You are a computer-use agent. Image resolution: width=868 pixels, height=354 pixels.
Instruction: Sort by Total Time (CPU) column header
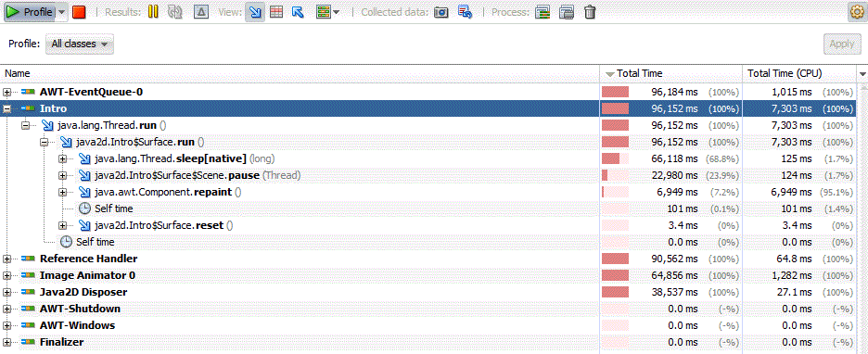click(x=799, y=73)
